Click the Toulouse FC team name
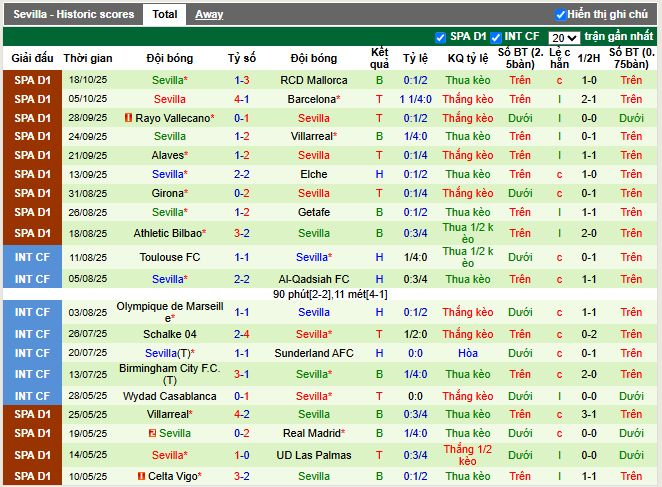The width and height of the screenshot is (662, 487). (169, 257)
